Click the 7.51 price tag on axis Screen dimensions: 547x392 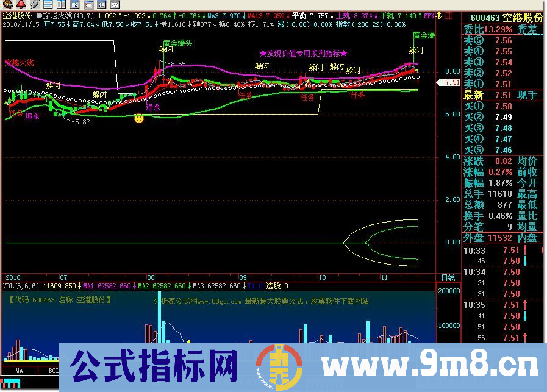coord(449,82)
